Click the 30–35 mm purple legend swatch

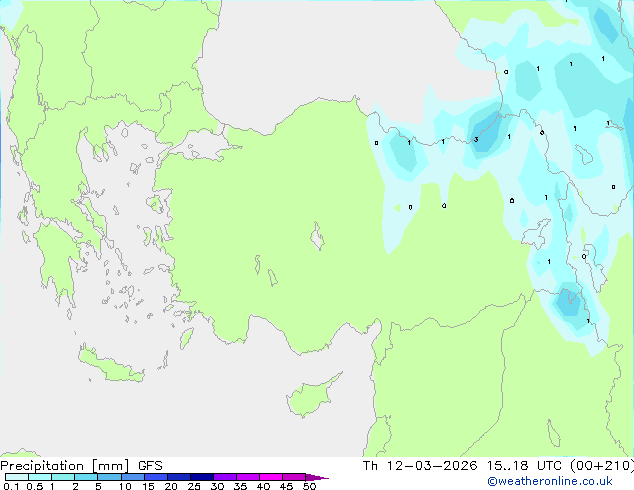point(224,477)
